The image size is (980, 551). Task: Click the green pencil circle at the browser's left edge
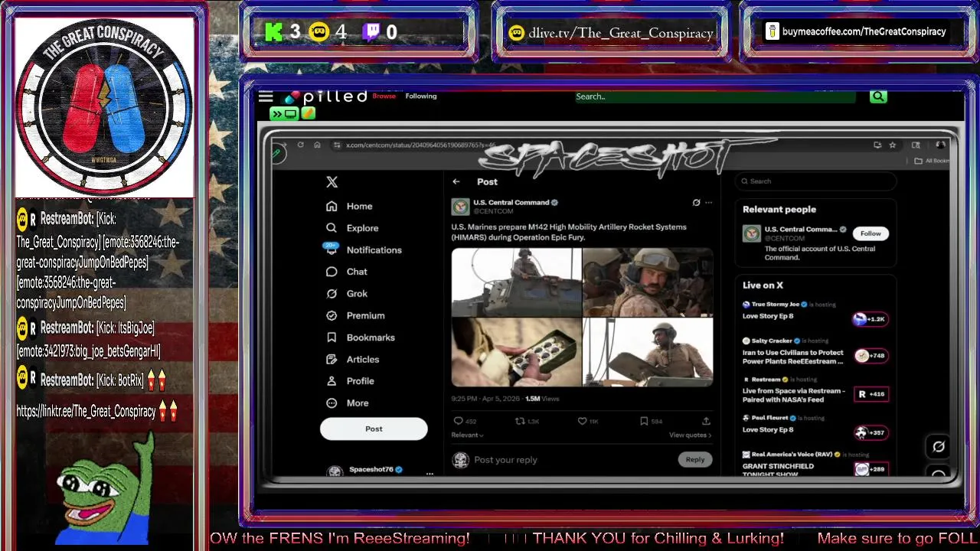278,154
